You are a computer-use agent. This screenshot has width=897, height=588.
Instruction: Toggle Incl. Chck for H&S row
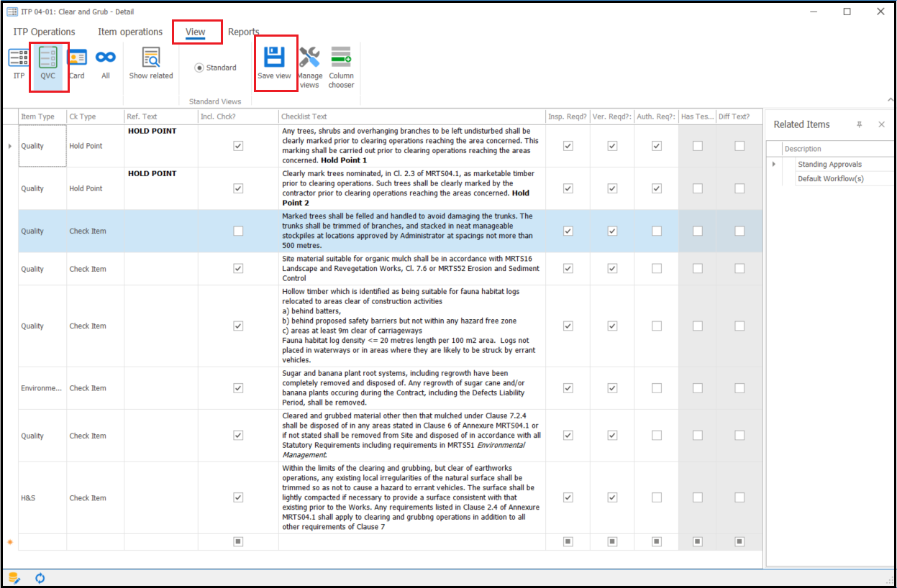238,497
